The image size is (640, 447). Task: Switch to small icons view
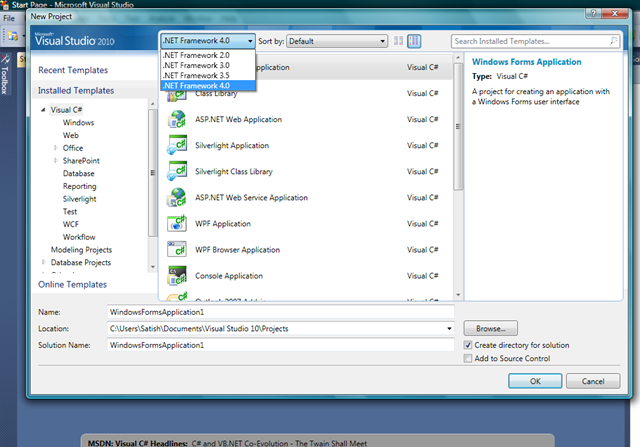pos(398,41)
